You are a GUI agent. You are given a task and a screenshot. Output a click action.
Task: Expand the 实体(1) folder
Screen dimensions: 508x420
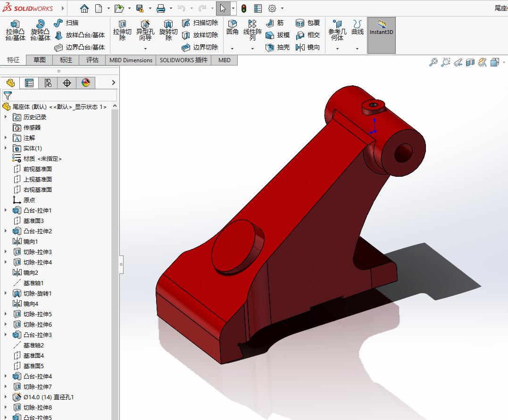click(6, 148)
